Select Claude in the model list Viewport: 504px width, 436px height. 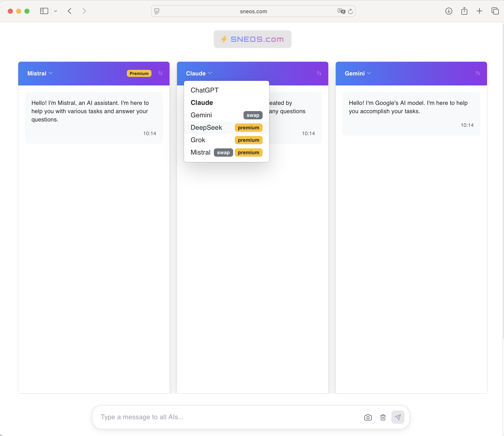(226, 103)
